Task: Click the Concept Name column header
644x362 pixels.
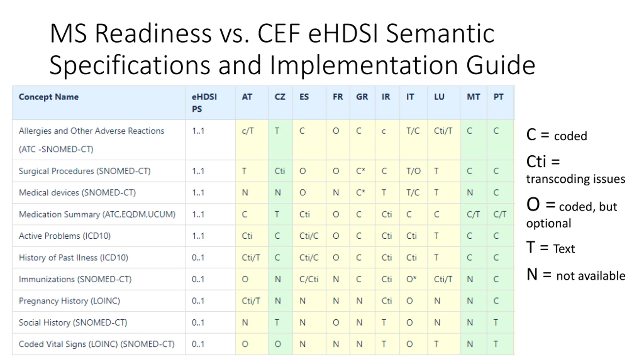Action: click(49, 97)
